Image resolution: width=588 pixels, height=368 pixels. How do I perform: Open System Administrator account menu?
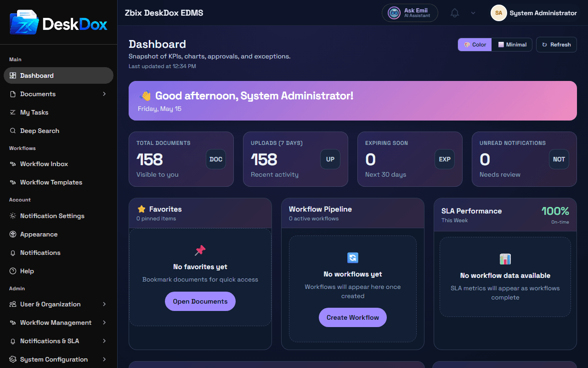[534, 13]
